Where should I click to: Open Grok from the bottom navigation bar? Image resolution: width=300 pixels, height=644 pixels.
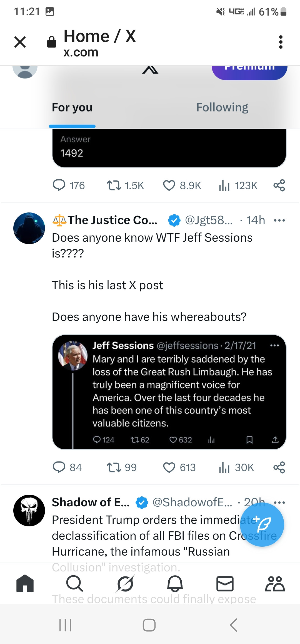[x=125, y=583]
